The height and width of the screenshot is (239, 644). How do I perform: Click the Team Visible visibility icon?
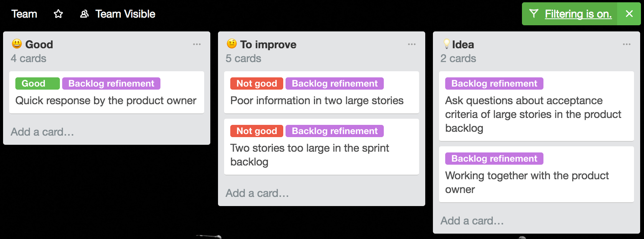[x=84, y=14]
